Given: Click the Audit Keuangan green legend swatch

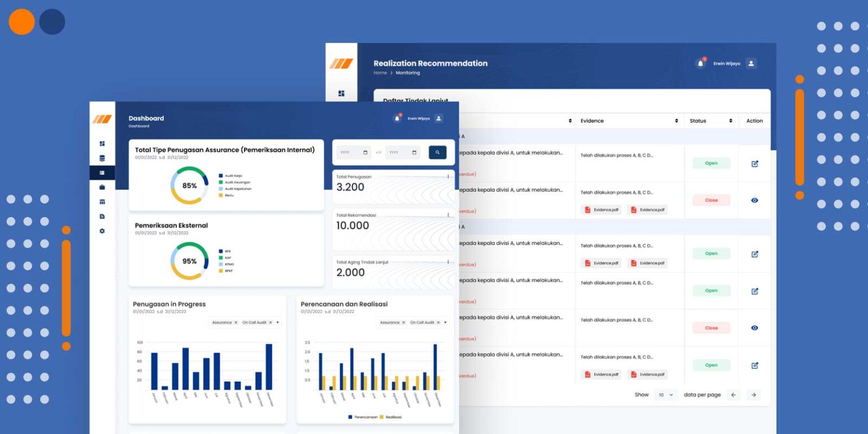Looking at the screenshot, I should coord(221,183).
